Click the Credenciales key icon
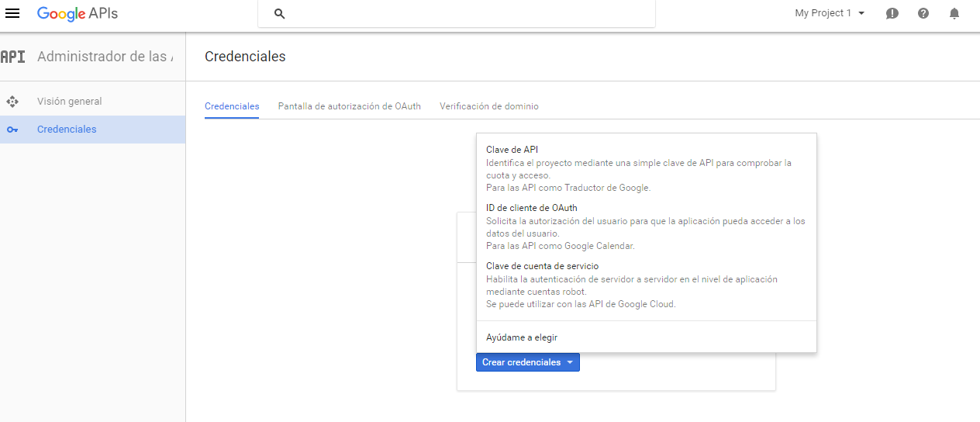This screenshot has height=422, width=980. 12,130
